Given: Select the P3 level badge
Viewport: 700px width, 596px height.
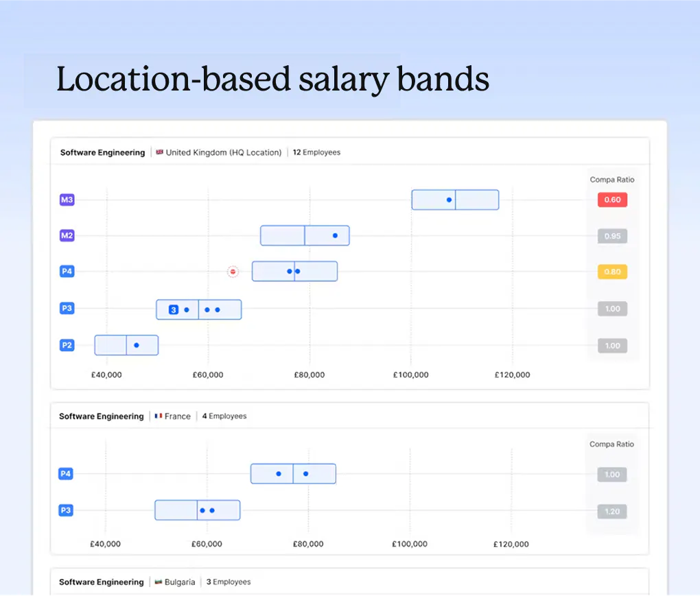Looking at the screenshot, I should pos(67,309).
